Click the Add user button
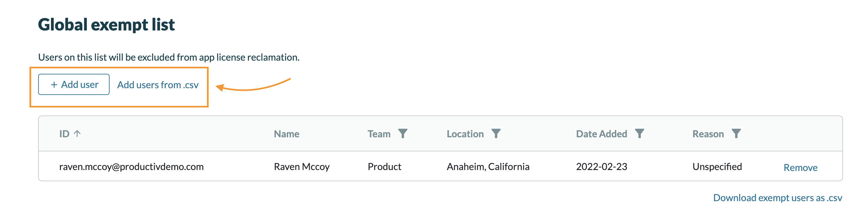868x222 pixels. tap(74, 84)
